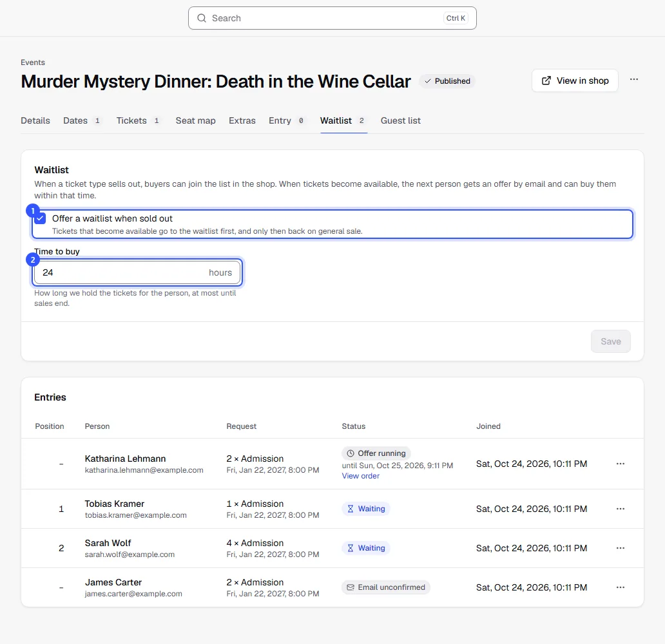Click the James Carter name
The width and height of the screenshot is (665, 644).
(x=113, y=583)
